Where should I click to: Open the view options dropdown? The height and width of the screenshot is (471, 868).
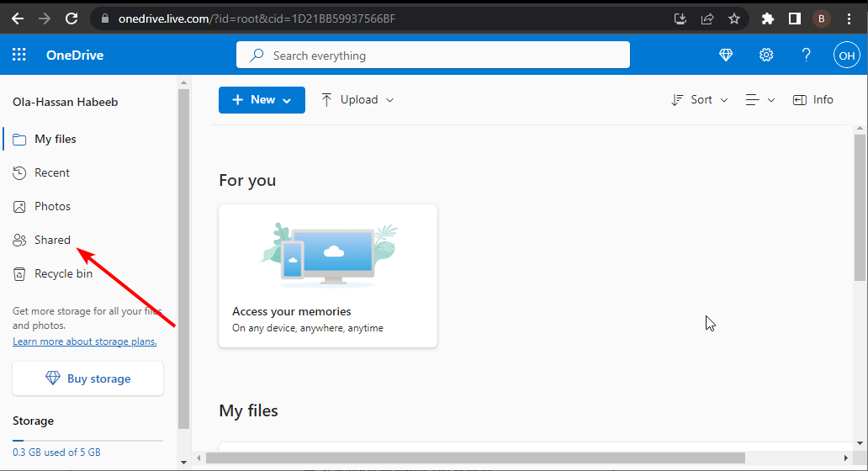click(x=760, y=99)
